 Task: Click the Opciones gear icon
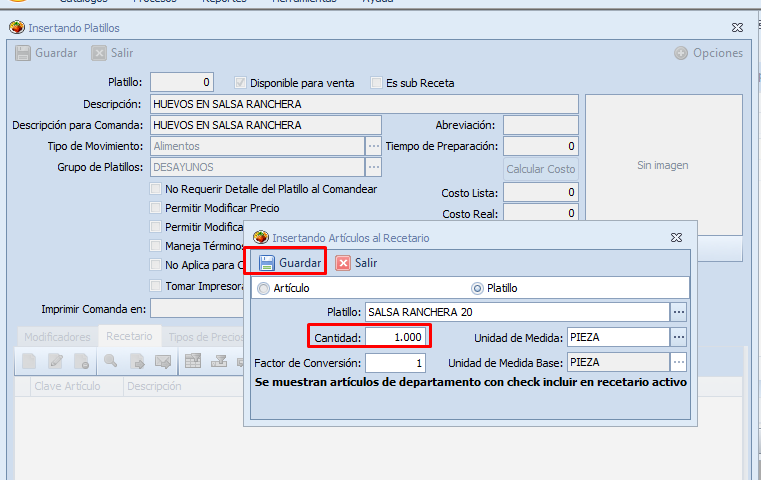[681, 53]
